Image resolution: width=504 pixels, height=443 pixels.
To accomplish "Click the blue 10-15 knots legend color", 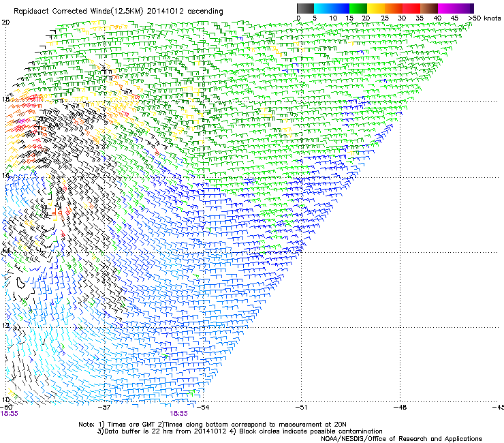I will [x=341, y=8].
